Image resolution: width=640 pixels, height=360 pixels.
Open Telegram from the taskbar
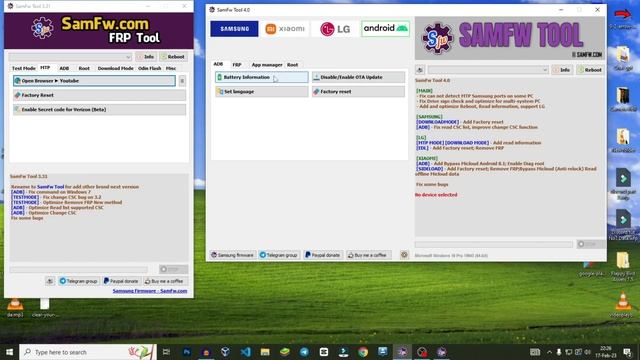(304, 352)
